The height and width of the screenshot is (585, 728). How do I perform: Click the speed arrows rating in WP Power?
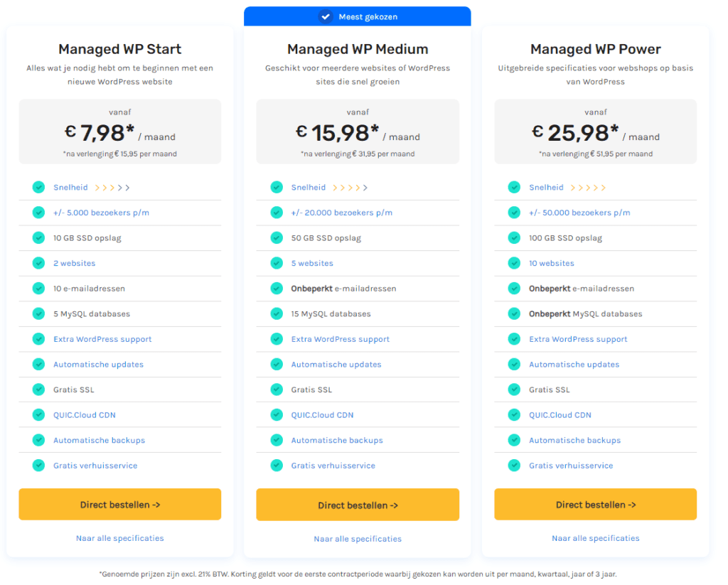point(588,188)
